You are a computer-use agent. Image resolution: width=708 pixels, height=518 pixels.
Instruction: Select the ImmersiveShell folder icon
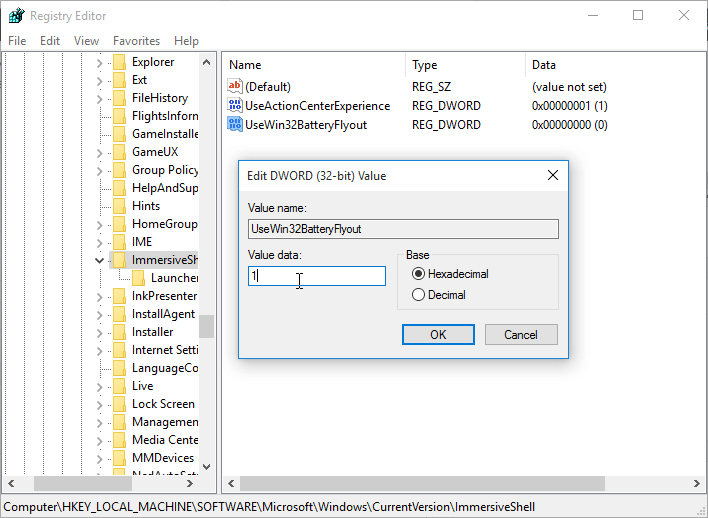tap(120, 260)
